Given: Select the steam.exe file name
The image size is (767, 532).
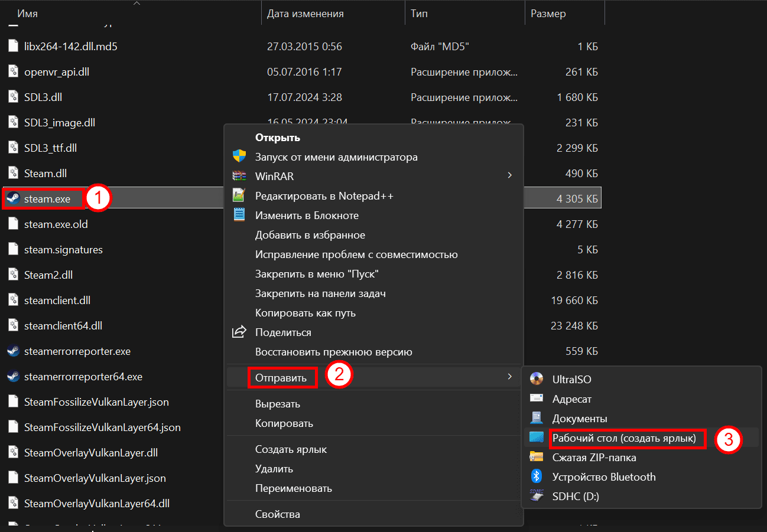Looking at the screenshot, I should 47,199.
